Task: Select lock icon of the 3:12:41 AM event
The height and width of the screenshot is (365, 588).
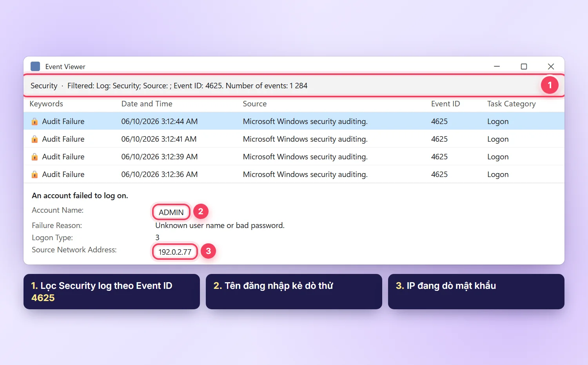Action: [34, 139]
